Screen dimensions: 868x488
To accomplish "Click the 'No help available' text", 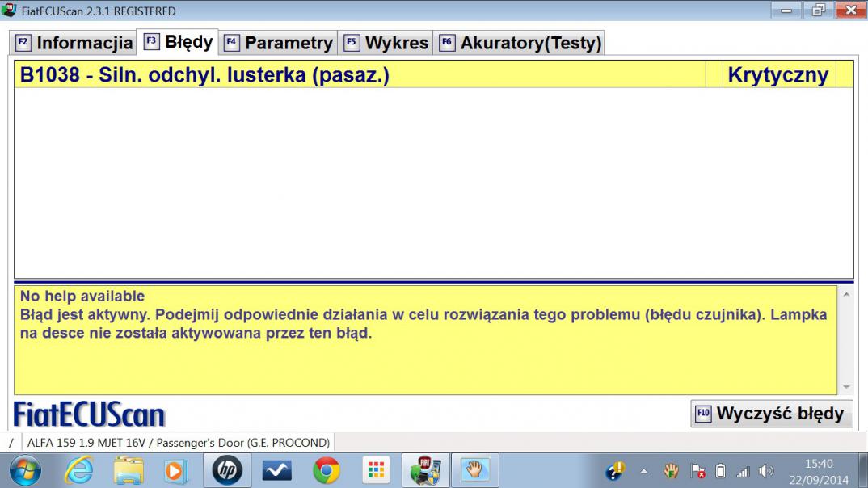I will (82, 296).
